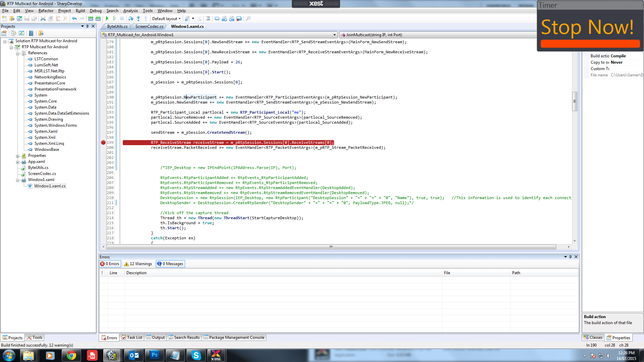Open the Refactor menu
Screen dimensions: 644x362
pos(46,11)
